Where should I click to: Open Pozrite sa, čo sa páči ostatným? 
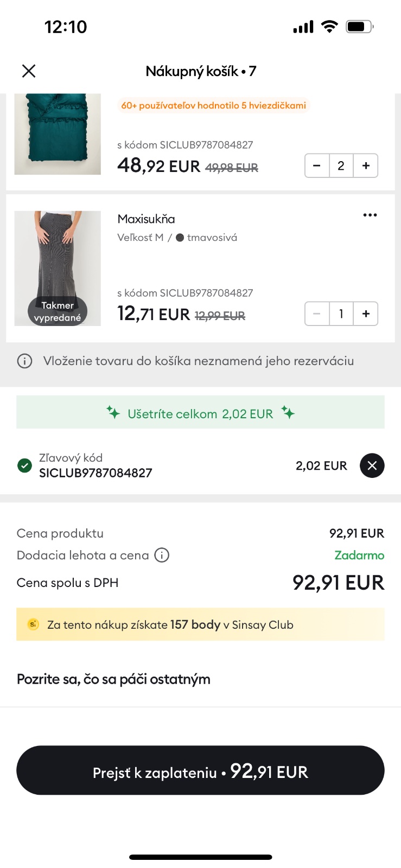tap(113, 679)
